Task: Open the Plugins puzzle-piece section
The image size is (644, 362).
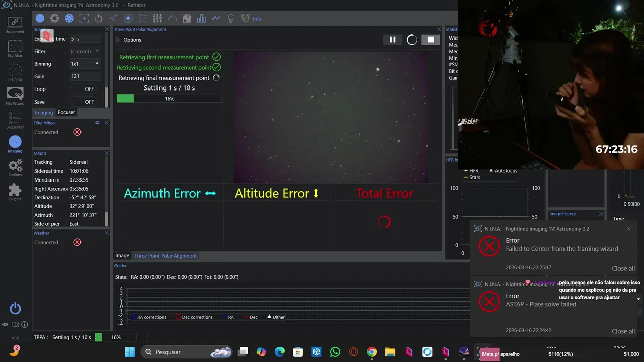Action: point(15,192)
